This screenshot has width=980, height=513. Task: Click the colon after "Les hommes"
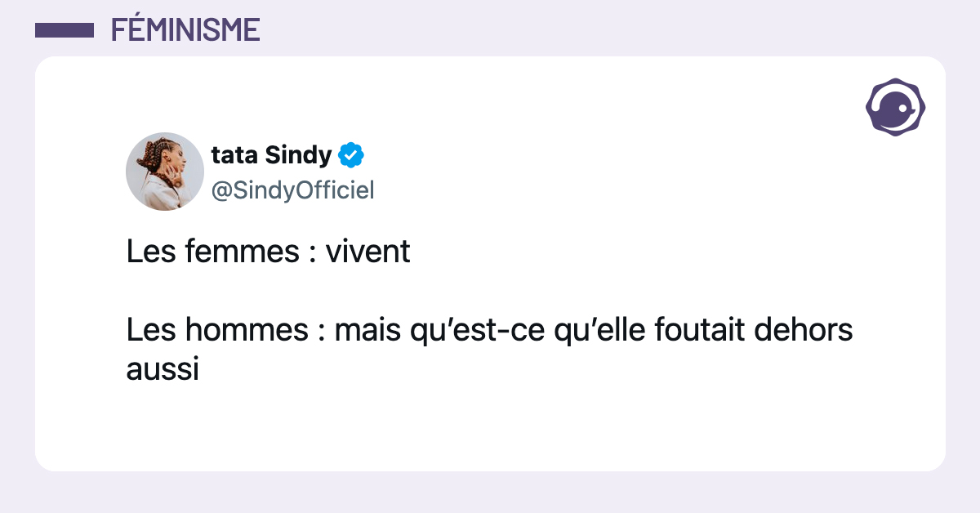coord(321,332)
